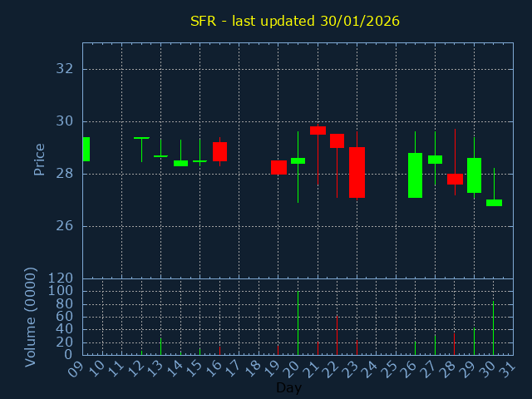Click the red volume bar on day 28
The image size is (532, 399).
click(454, 344)
